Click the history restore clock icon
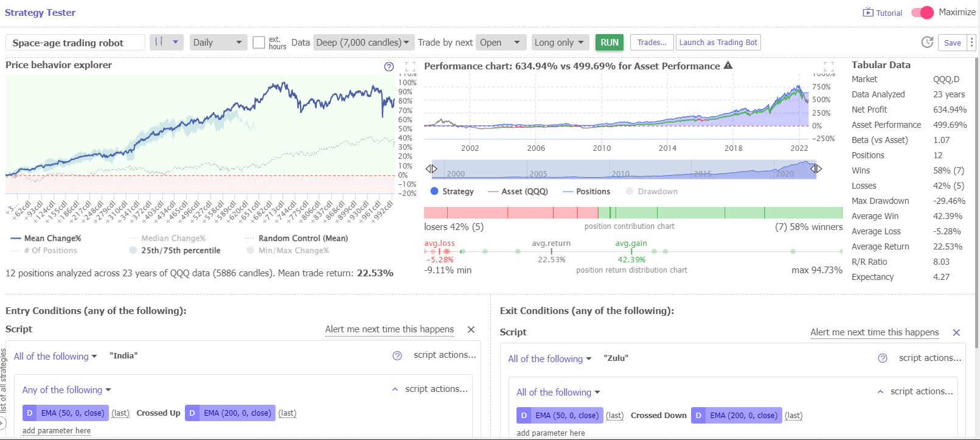This screenshot has height=440, width=980. (927, 42)
